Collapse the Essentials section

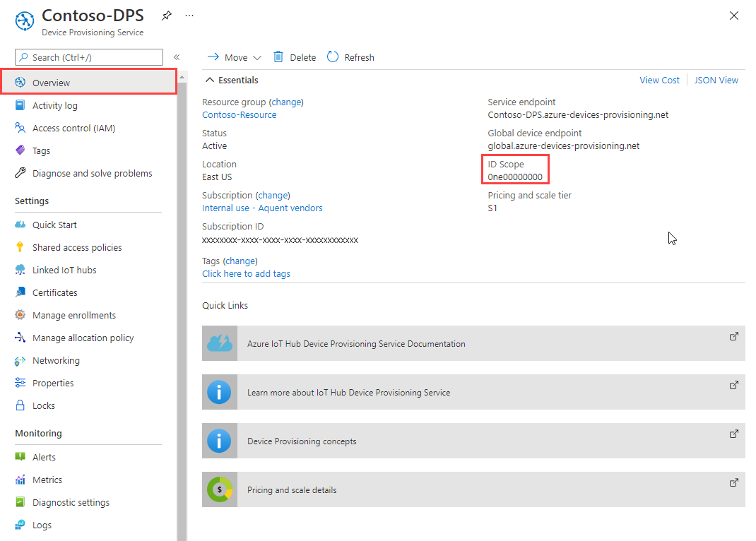(x=210, y=81)
